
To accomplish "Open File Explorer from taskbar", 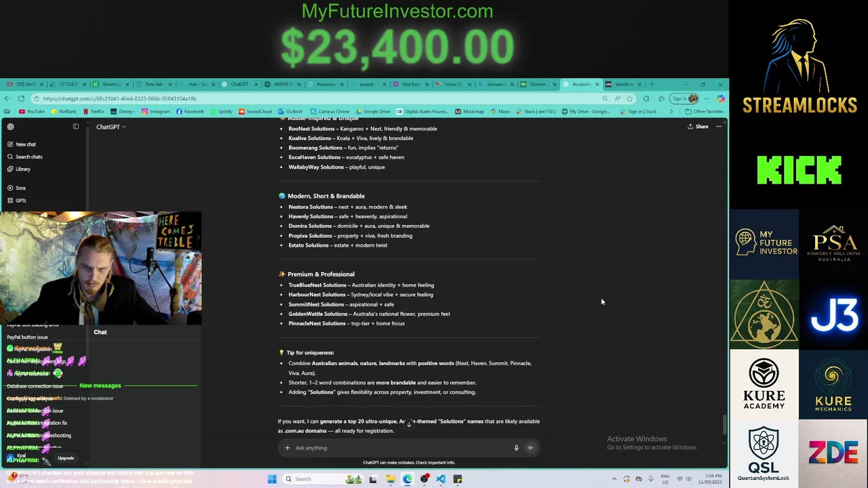I will pos(390,479).
